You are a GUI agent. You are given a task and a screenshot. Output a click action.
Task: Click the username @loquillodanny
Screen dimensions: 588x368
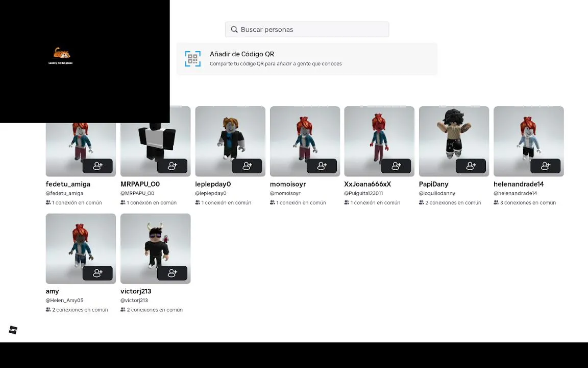[x=437, y=193]
